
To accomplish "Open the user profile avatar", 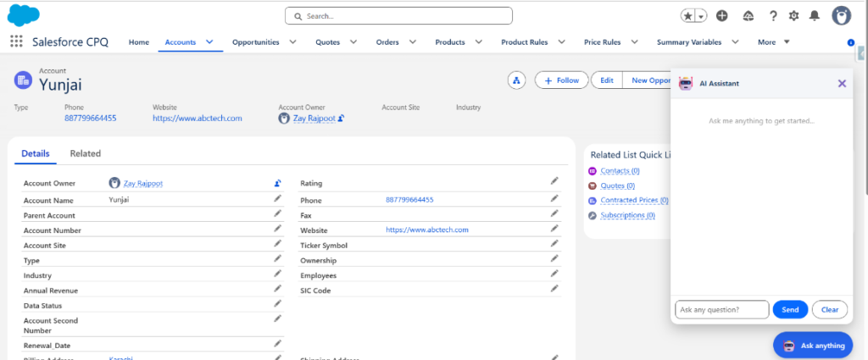I will tap(842, 16).
